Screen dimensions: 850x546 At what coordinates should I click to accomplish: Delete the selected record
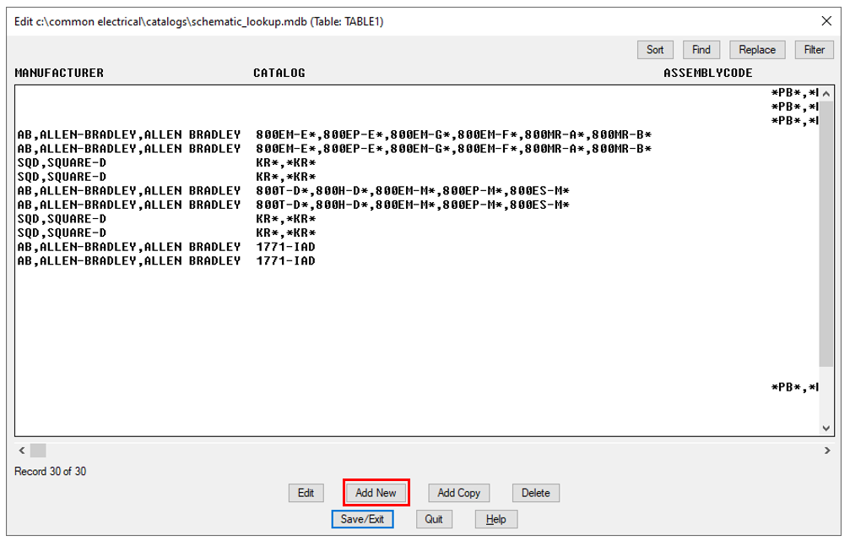(536, 493)
